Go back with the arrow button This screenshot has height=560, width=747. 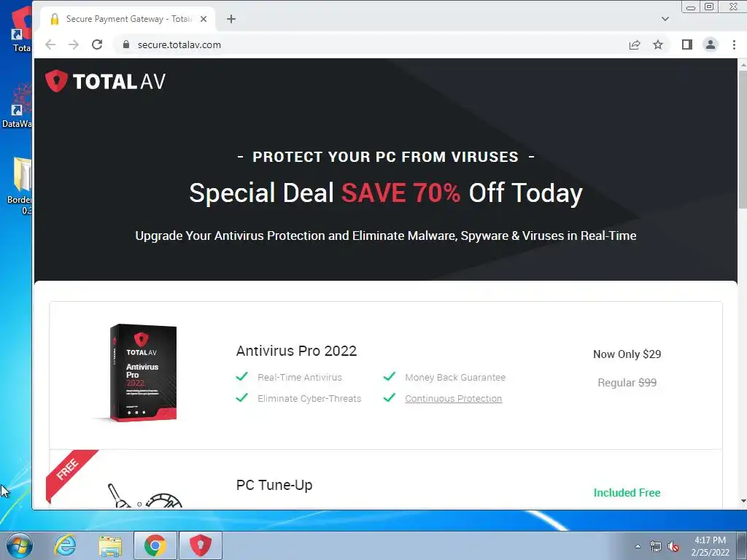click(50, 44)
